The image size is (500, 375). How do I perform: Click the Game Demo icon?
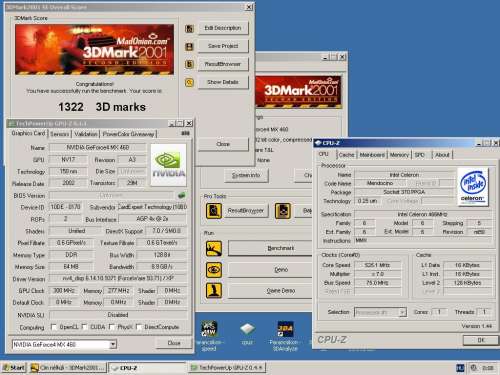tap(214, 291)
